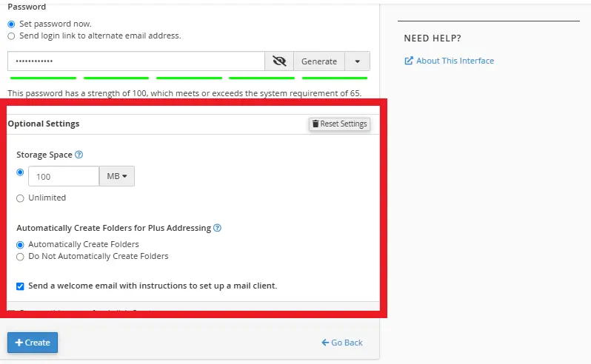Click the password strength meter bar
The height and width of the screenshot is (364, 591).
[189, 77]
